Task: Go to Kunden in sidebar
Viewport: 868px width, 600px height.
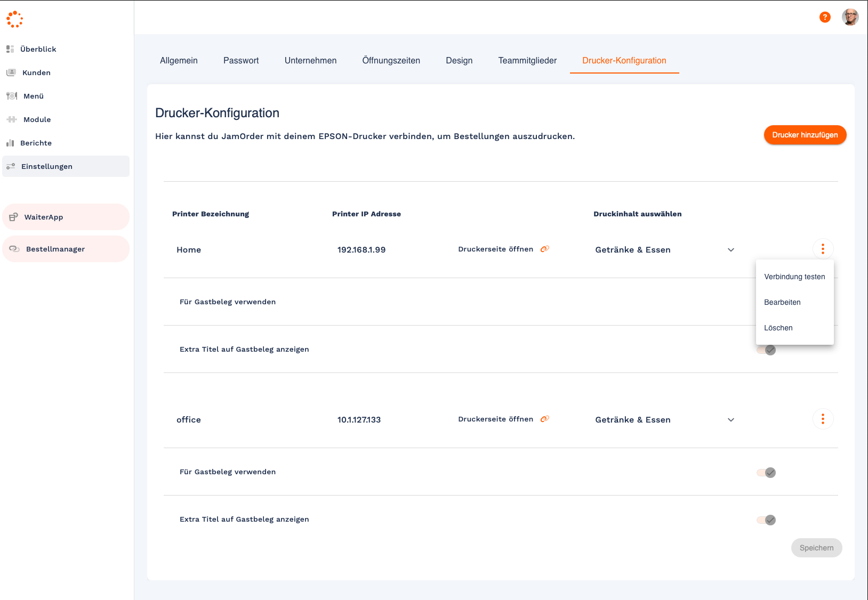Action: tap(36, 72)
